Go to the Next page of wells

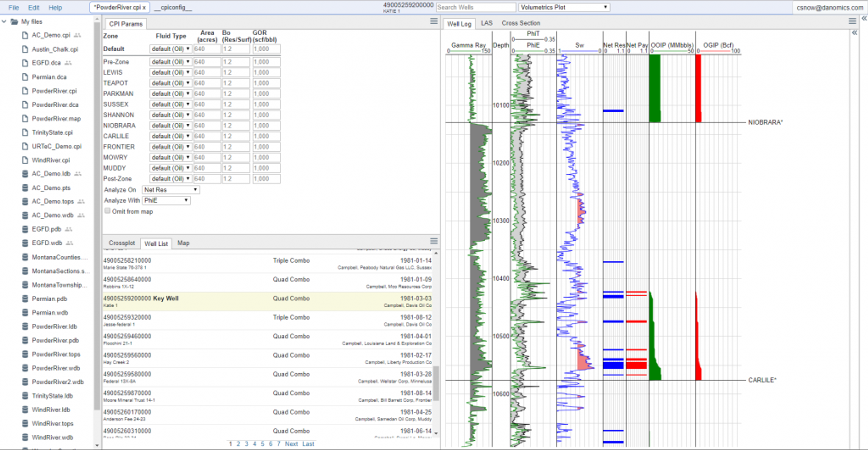(x=291, y=444)
